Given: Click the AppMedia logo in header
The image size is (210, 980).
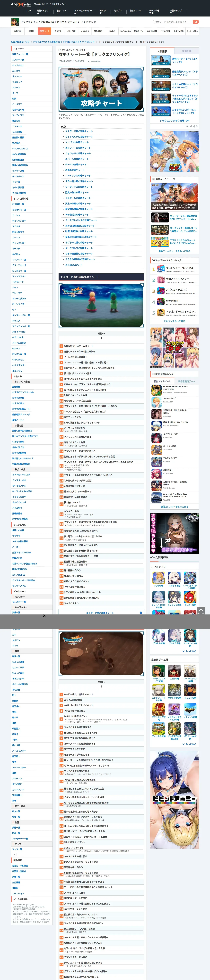Looking at the screenshot, I should click(21, 5).
